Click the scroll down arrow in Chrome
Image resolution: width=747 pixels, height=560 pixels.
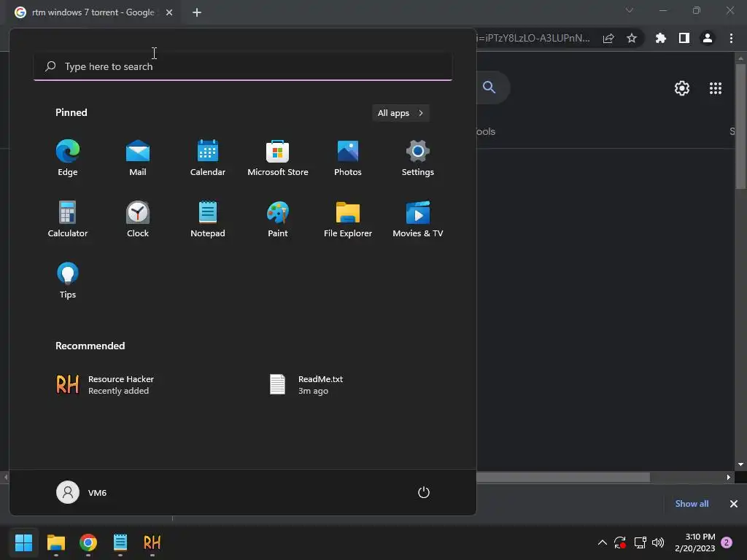click(740, 464)
